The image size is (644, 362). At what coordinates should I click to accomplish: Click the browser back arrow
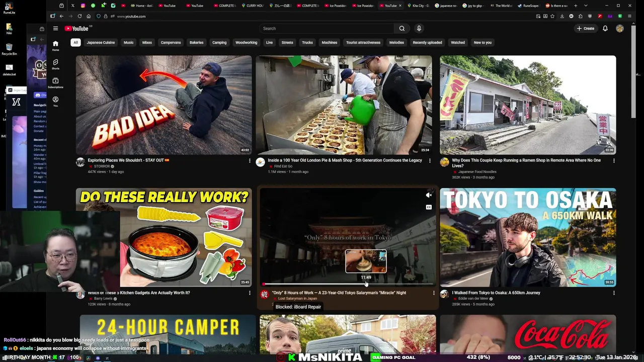pos(61,16)
